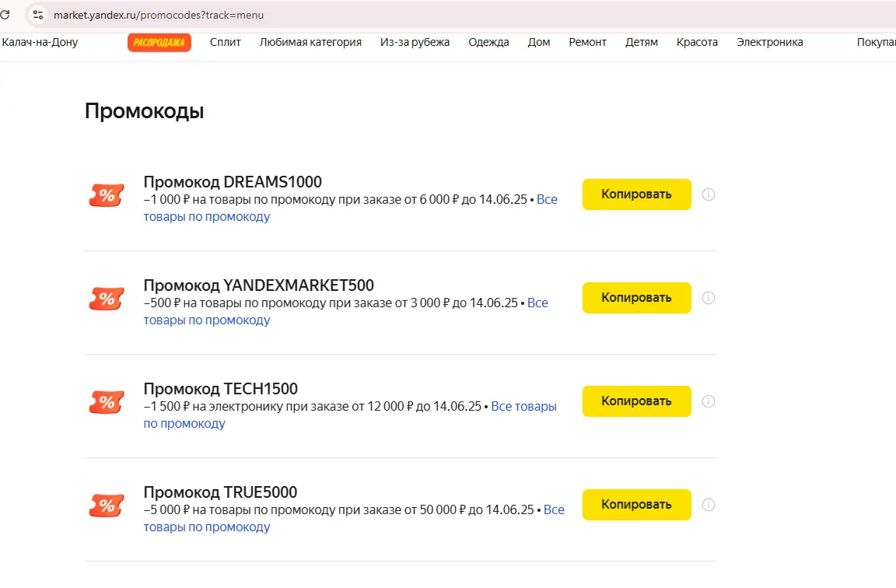Click the Промокод YANDEXMARKET500 title
The width and height of the screenshot is (896, 588).
(x=259, y=285)
